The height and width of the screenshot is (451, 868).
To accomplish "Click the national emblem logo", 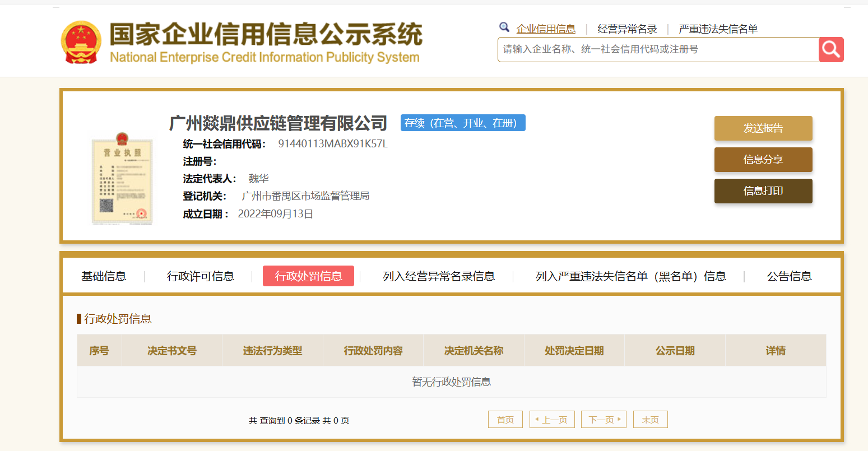I will [81, 42].
